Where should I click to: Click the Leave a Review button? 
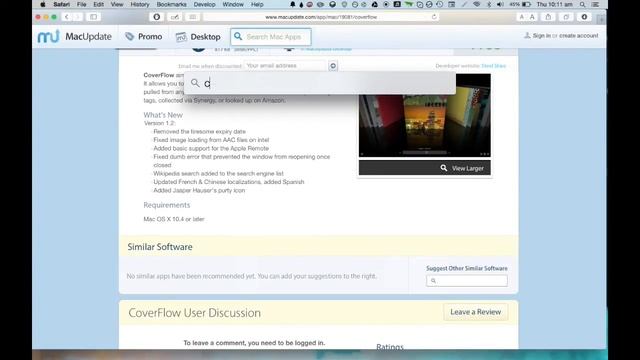point(476,312)
